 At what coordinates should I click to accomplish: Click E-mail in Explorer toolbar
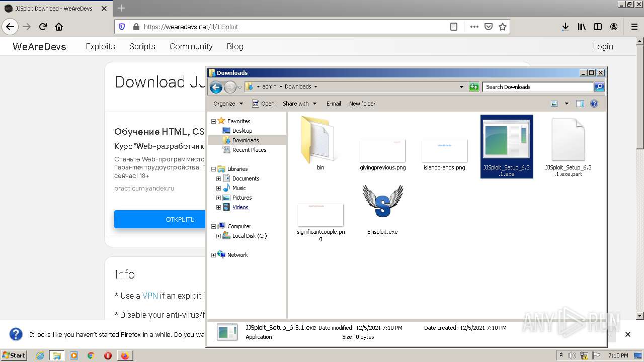click(334, 104)
